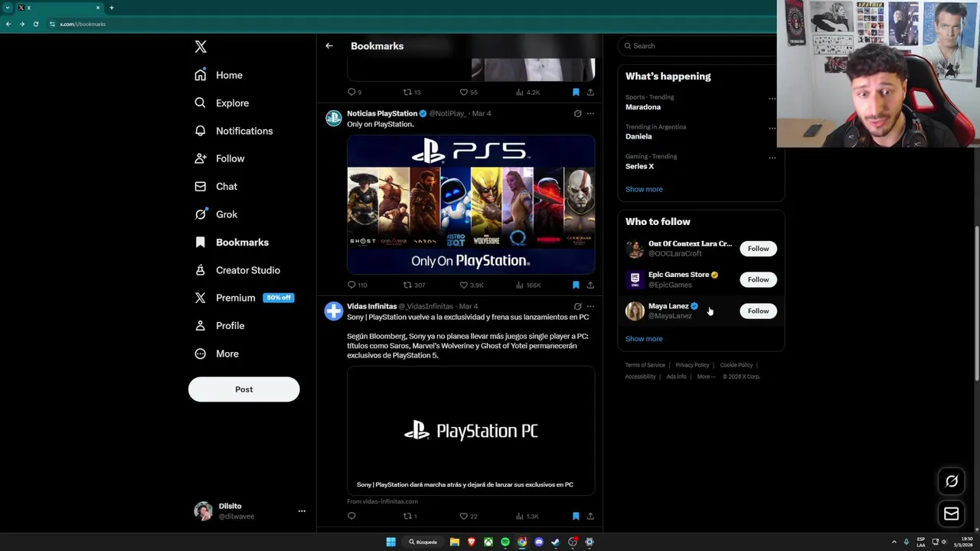This screenshot has width=980, height=551.
Task: Share the Noticias PlayStation post
Action: 590,285
